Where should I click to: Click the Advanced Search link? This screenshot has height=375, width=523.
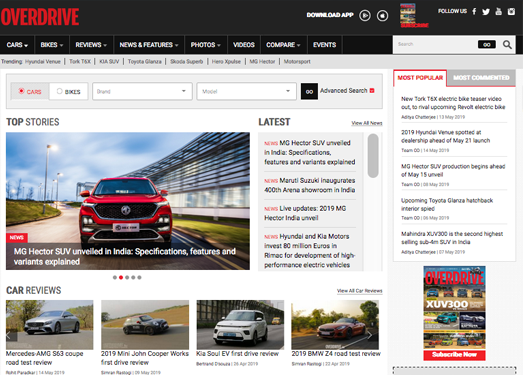pyautogui.click(x=344, y=90)
